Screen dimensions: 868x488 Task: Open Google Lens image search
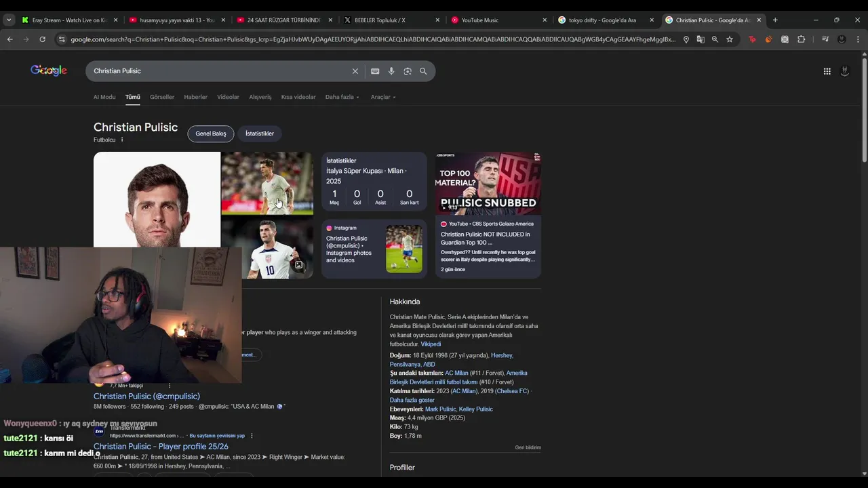pyautogui.click(x=408, y=71)
